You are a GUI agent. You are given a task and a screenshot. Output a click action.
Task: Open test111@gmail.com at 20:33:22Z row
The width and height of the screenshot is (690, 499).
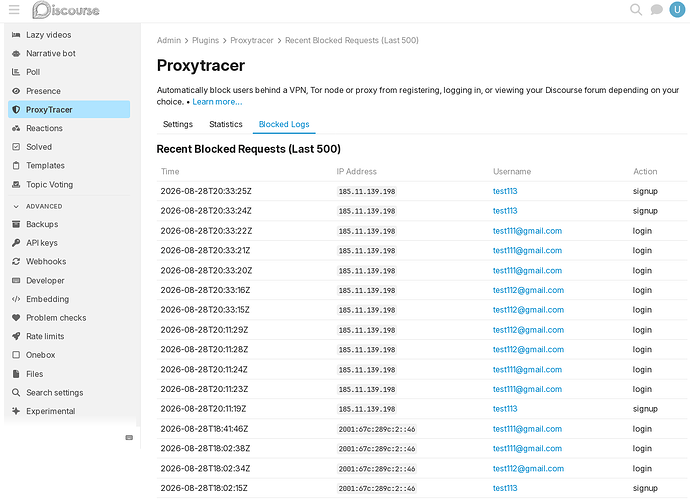pos(527,231)
